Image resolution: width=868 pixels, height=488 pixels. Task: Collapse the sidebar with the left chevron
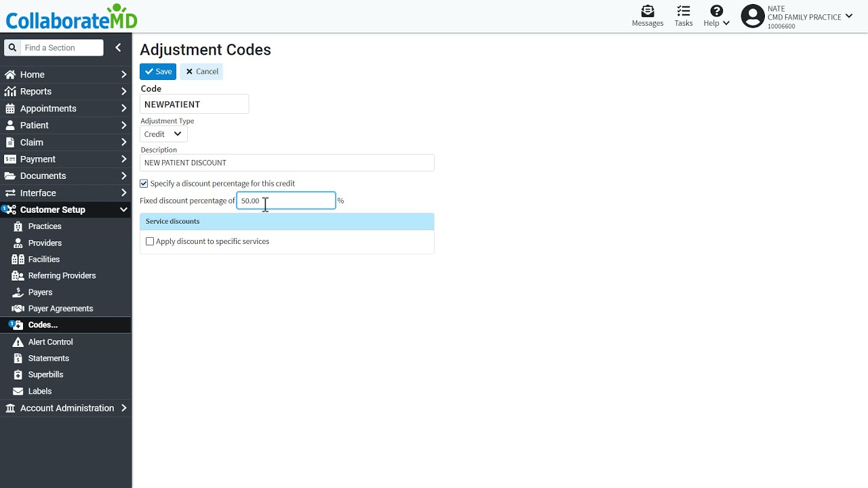(x=118, y=47)
